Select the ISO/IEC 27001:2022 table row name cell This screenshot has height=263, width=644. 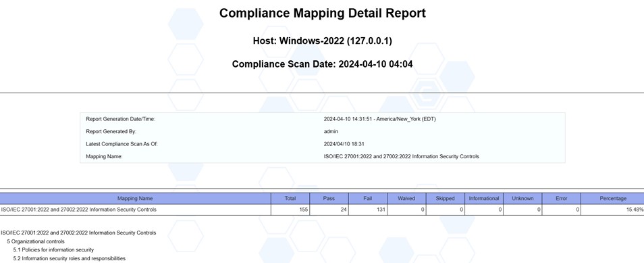point(135,210)
